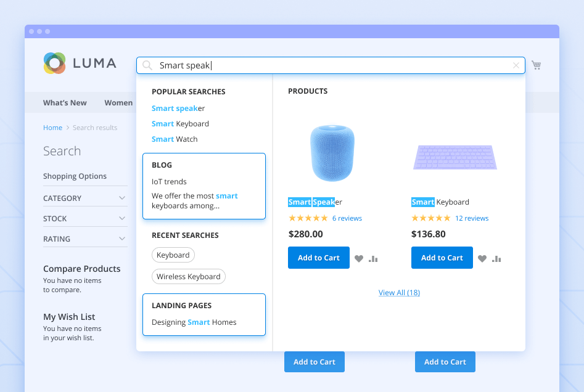Click compare icon for Smart Keyboard
The height and width of the screenshot is (392, 584).
click(x=496, y=259)
